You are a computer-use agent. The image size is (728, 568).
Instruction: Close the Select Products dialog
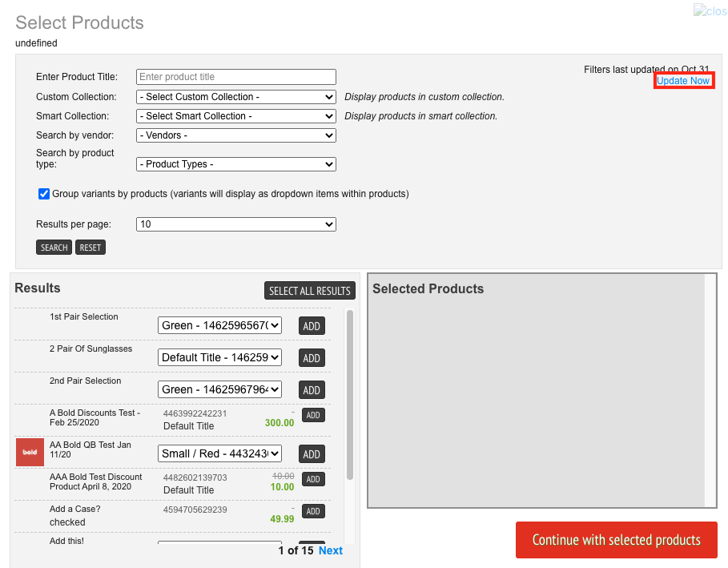(710, 10)
